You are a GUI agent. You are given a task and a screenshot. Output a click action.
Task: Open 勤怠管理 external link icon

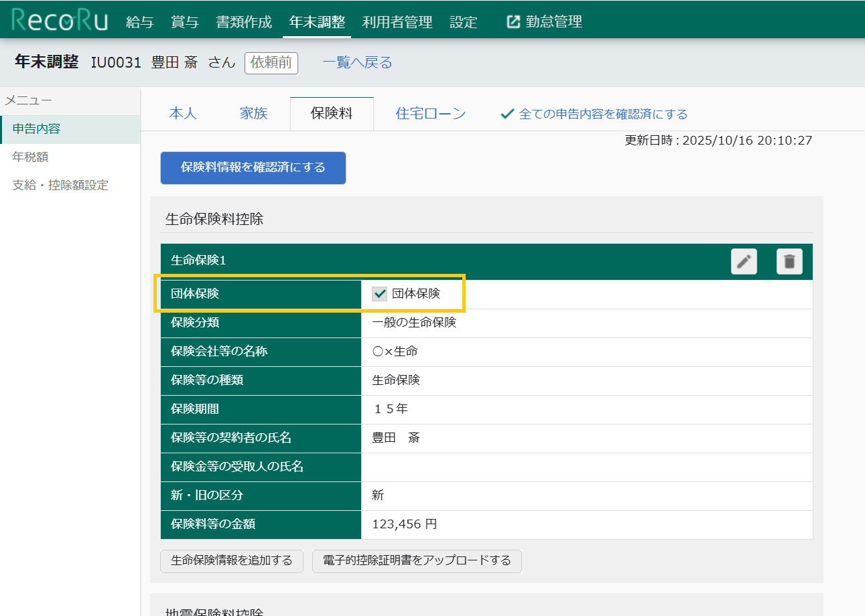(513, 21)
